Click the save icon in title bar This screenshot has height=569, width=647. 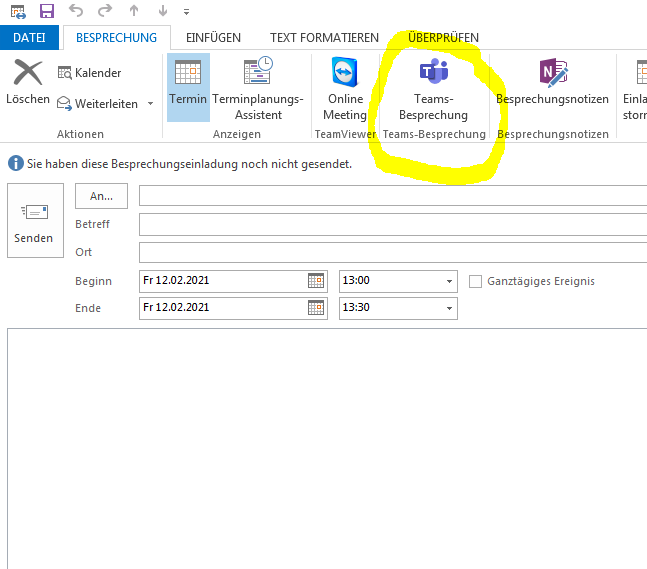[x=46, y=11]
